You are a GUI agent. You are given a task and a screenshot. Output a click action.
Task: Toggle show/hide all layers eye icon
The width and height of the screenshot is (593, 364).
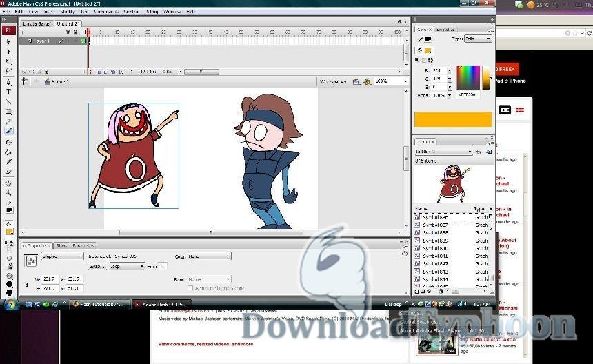(x=68, y=32)
